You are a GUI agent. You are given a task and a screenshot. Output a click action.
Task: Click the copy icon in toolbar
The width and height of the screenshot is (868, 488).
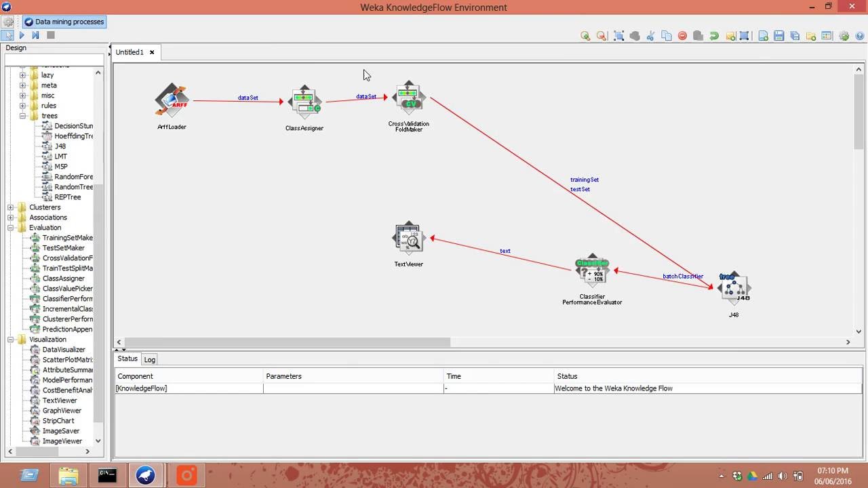point(666,36)
